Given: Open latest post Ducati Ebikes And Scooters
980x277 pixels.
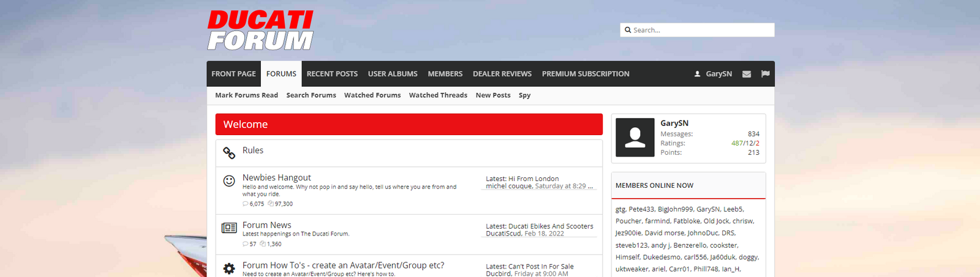Looking at the screenshot, I should coord(551,226).
